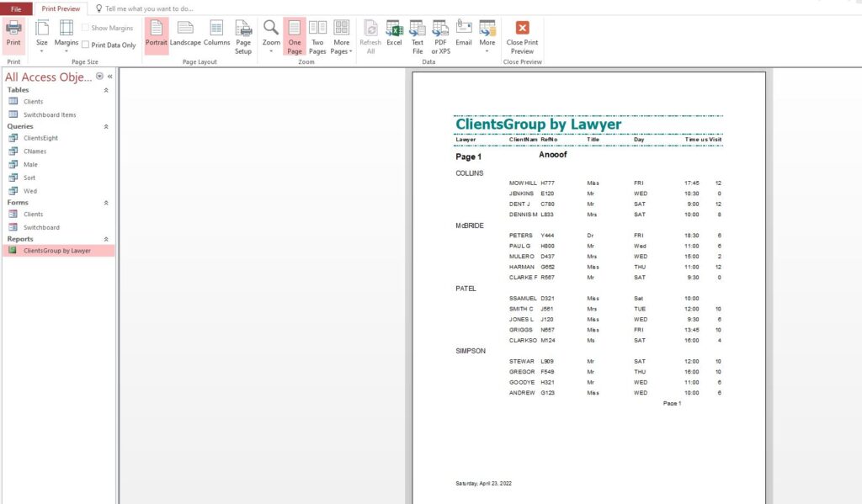Viewport: 862px width, 504px height.
Task: Open the More Pages dropdown
Action: [x=341, y=36]
